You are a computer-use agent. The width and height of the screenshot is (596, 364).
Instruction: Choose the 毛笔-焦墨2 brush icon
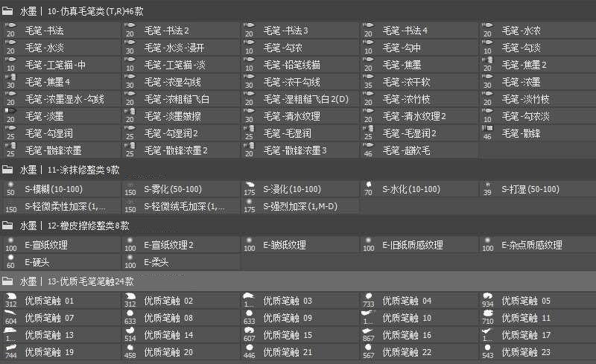click(488, 64)
